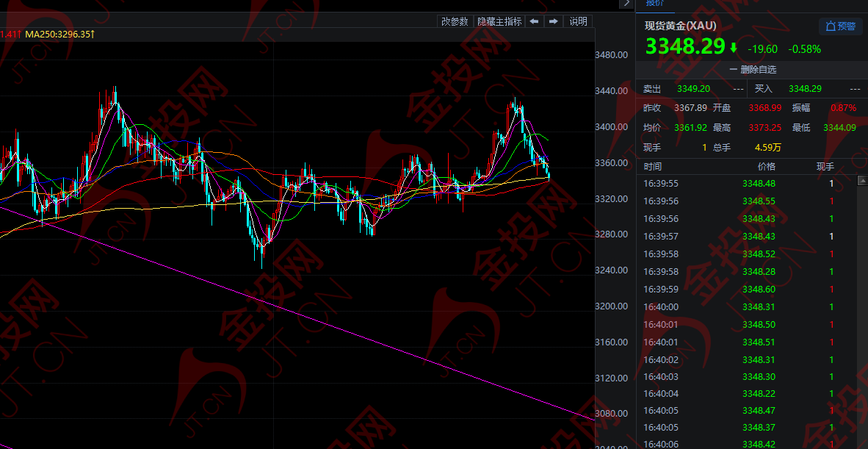Toggle 隐藏主指标 to hide main indicator
The image size is (868, 449).
pyautogui.click(x=499, y=21)
